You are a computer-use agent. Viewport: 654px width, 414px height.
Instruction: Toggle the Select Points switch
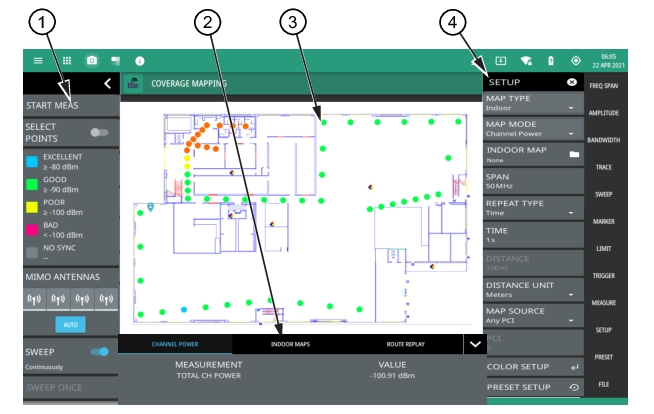(x=99, y=132)
